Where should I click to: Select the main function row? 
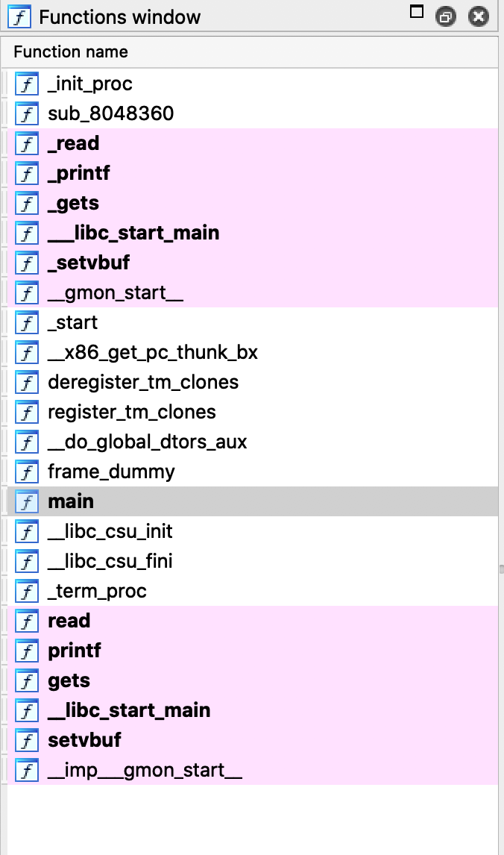(253, 501)
